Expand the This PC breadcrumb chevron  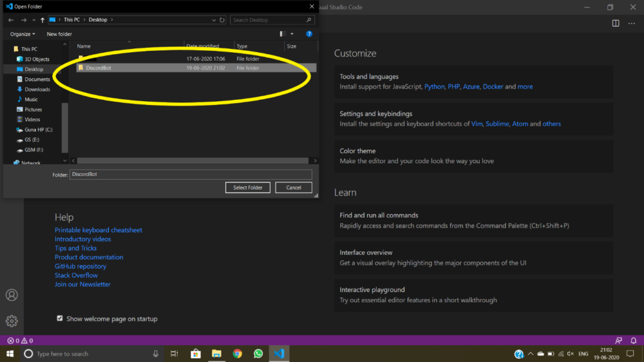(x=84, y=19)
